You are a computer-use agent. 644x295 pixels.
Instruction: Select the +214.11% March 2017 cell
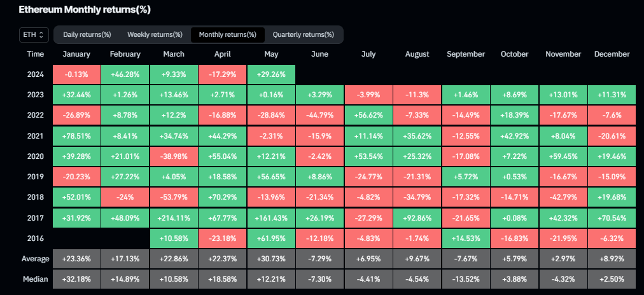(x=174, y=217)
